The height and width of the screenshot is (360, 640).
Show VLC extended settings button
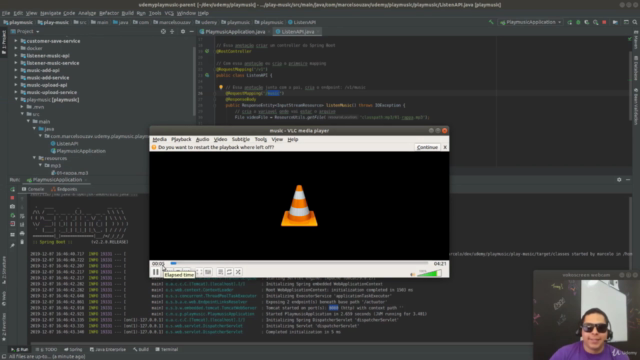click(x=208, y=272)
